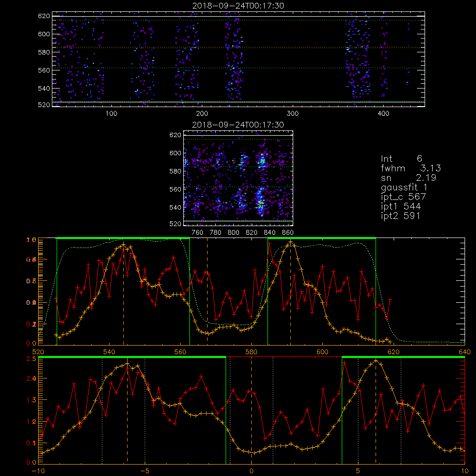Click the wide spectrogram image in top plot
The image size is (476, 476).
[x=238, y=59]
